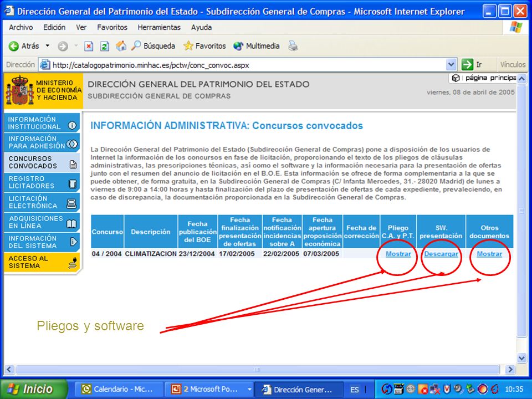Click the green Ir go button
The width and height of the screenshot is (532, 399).
pos(472,64)
